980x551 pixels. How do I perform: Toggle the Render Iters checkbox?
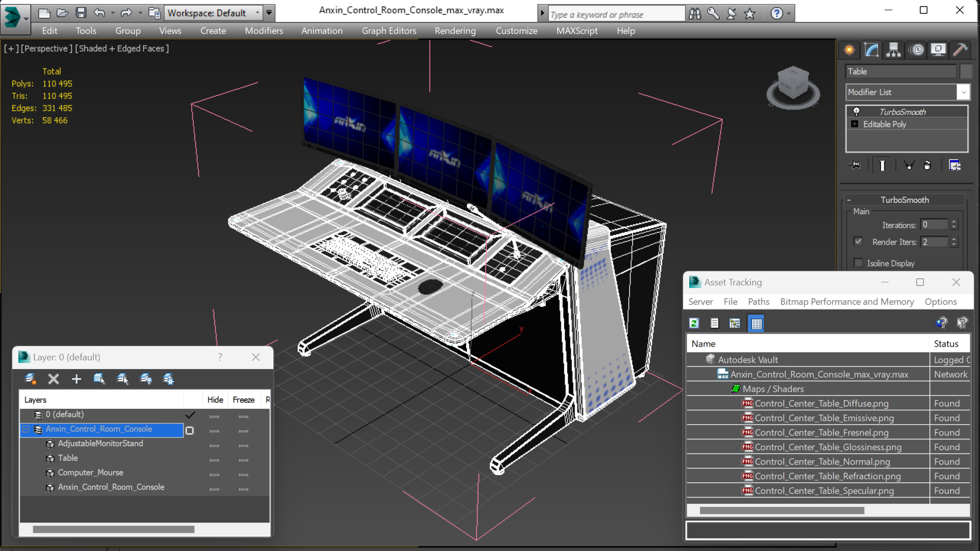(859, 242)
